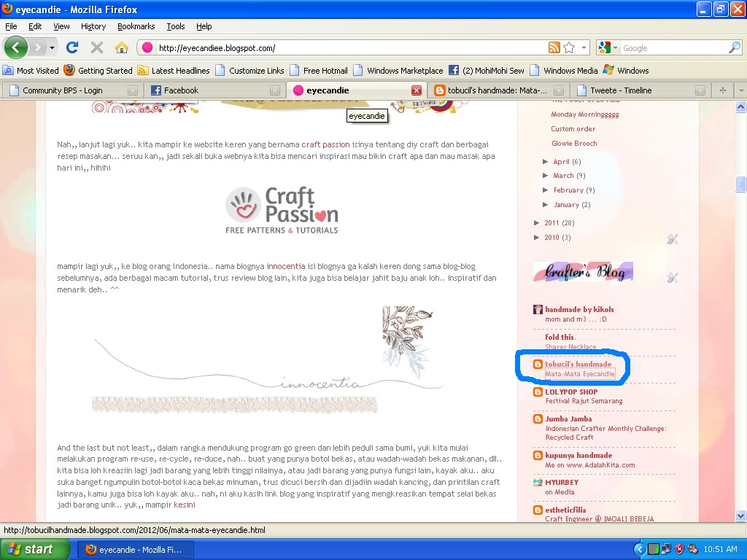Screen dimensions: 747x560
Task: Open the Custom order post link
Action: point(573,128)
